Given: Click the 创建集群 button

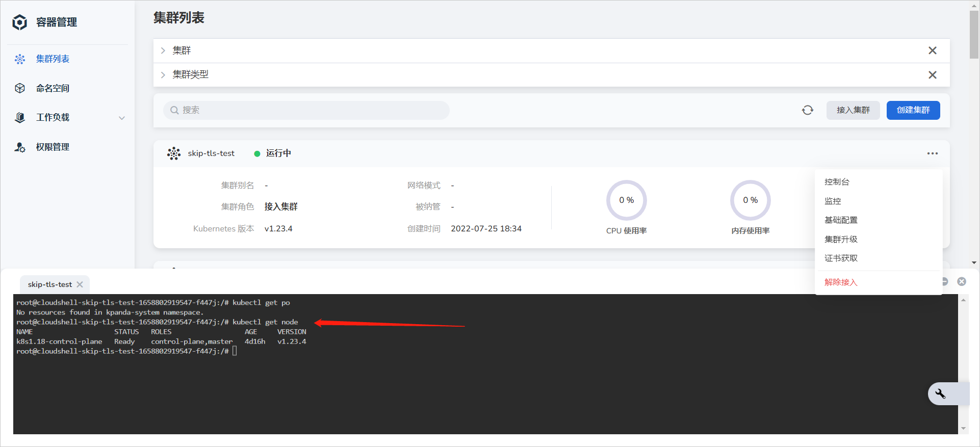Looking at the screenshot, I should point(913,110).
